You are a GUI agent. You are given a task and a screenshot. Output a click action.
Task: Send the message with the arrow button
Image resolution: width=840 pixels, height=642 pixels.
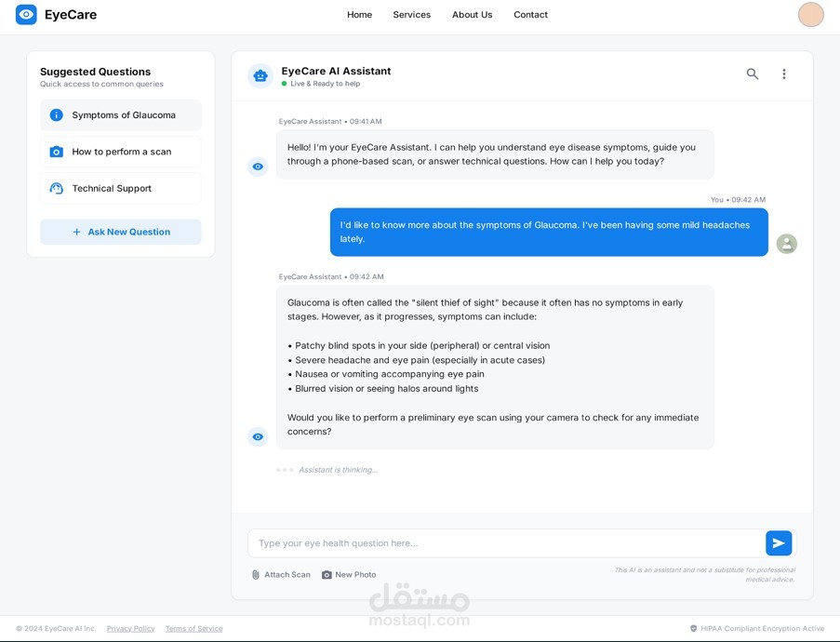779,543
